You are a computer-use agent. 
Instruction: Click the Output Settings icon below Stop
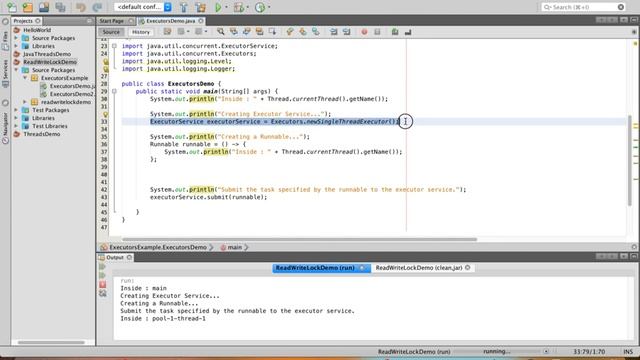tap(102, 293)
